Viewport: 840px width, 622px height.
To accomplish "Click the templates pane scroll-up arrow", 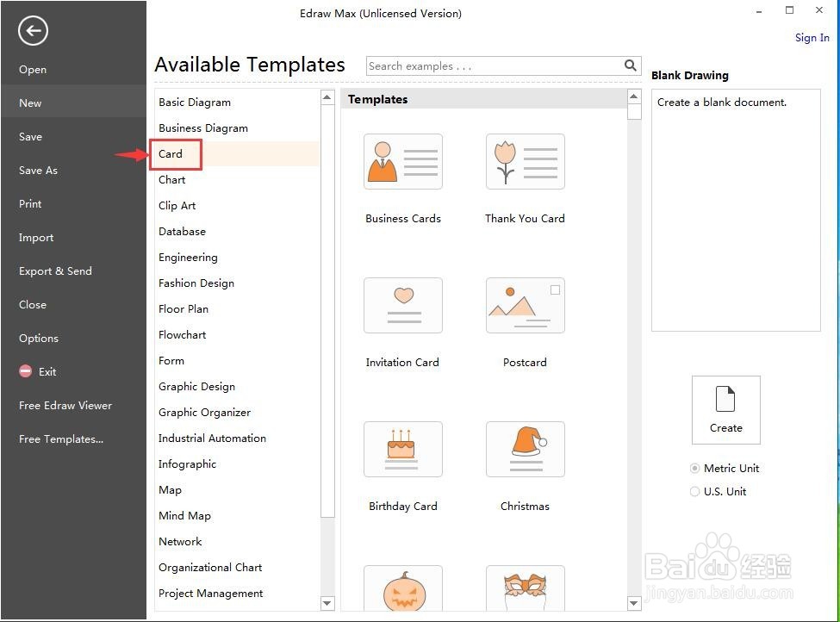I will coord(634,96).
